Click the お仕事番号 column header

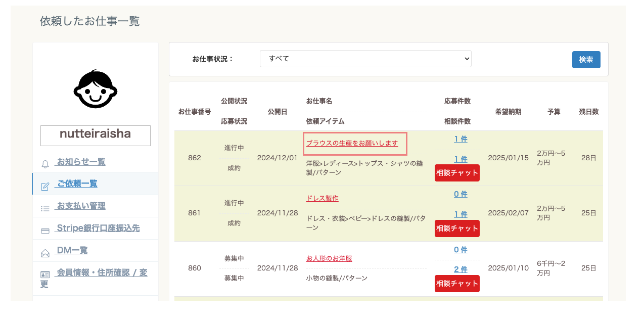click(195, 112)
